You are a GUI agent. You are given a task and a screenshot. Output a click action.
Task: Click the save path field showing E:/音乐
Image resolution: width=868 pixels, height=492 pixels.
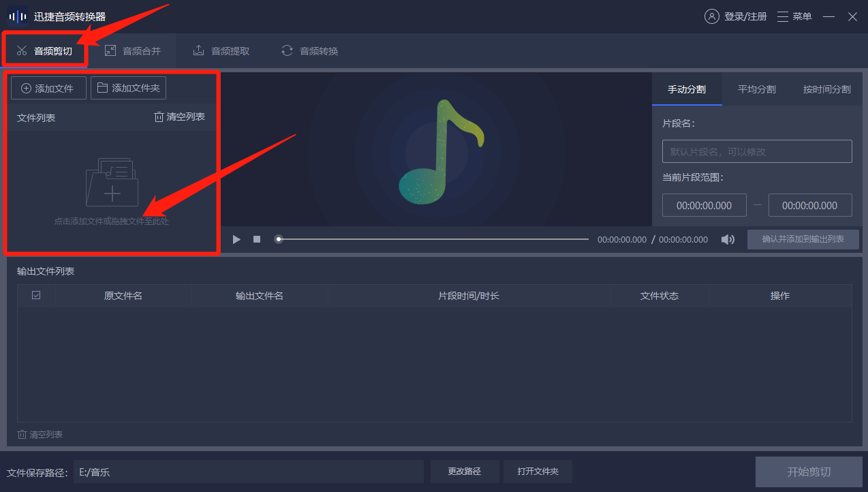point(249,472)
